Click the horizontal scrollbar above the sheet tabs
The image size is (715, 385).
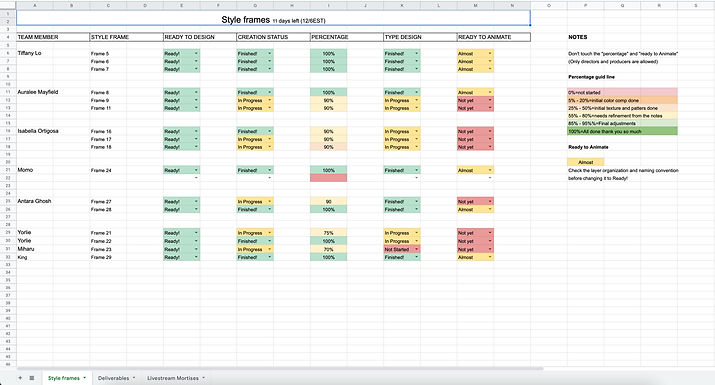[280, 368]
